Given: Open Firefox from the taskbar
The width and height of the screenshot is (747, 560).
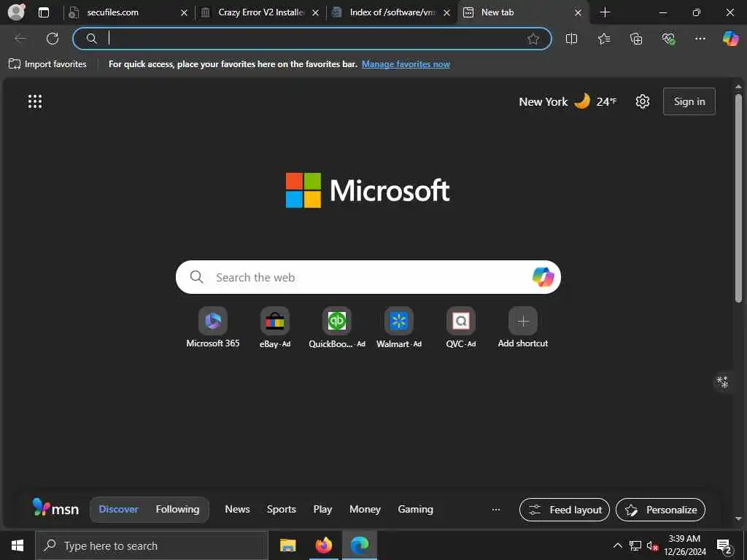Looking at the screenshot, I should pos(323,545).
